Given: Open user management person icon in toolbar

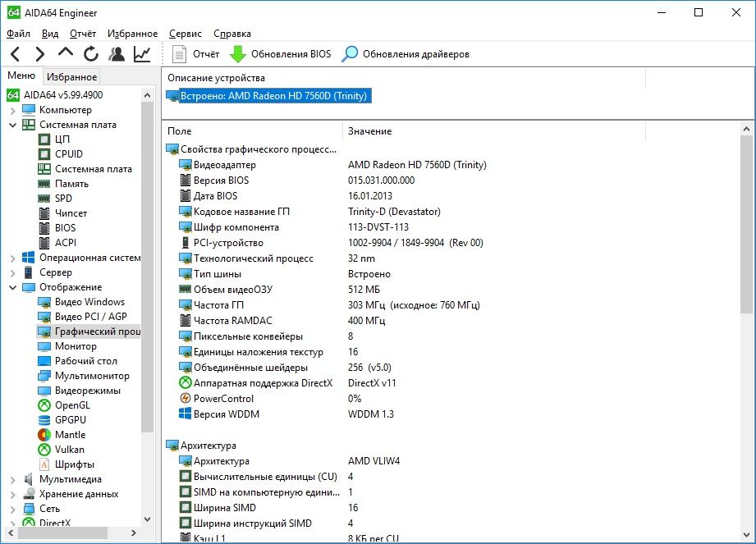Looking at the screenshot, I should point(117,54).
